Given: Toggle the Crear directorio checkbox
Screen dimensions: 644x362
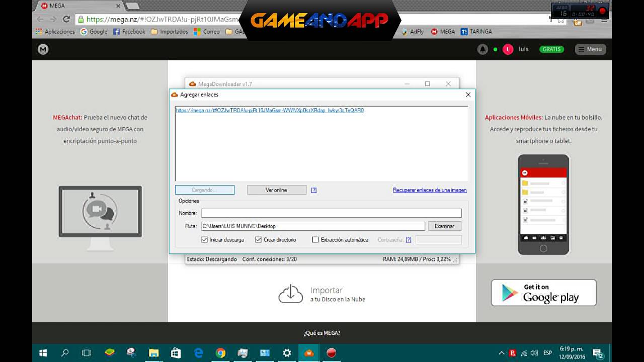Looking at the screenshot, I should pyautogui.click(x=259, y=240).
